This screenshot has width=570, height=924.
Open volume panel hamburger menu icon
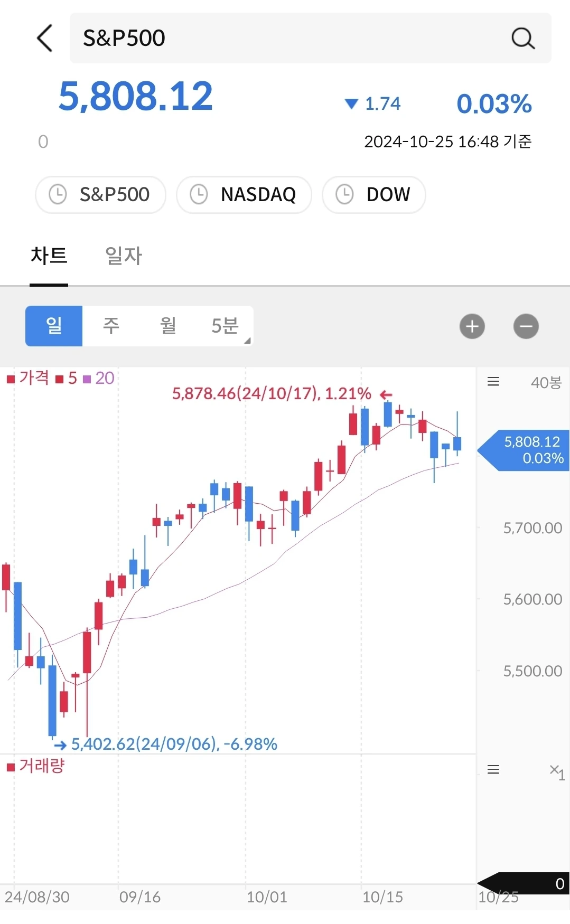tap(493, 769)
